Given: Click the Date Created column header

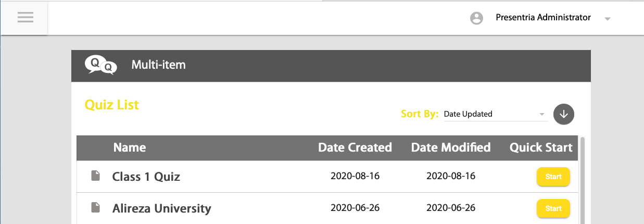Looking at the screenshot, I should tap(355, 147).
